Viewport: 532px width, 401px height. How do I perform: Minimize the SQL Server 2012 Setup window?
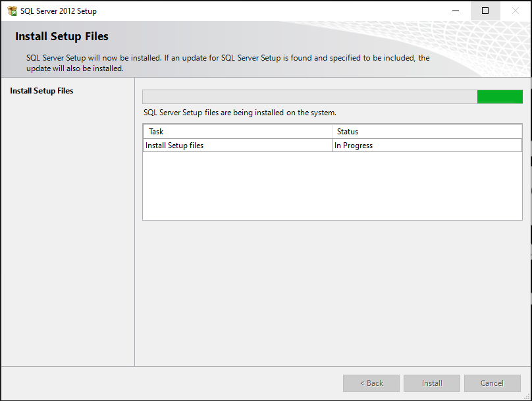(456, 11)
